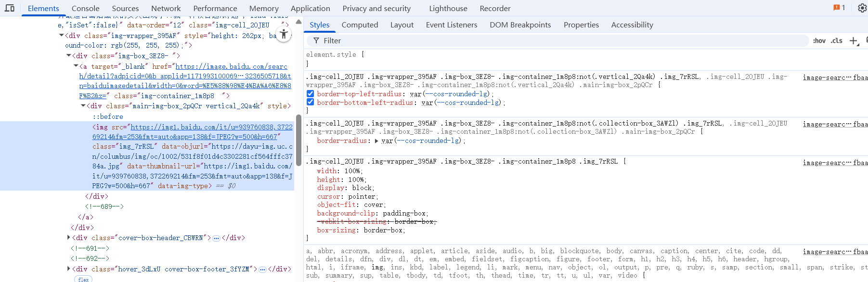Image resolution: width=868 pixels, height=282 pixels.
Task: Collapse the img-box_3EZ8- div node
Action: [x=68, y=55]
